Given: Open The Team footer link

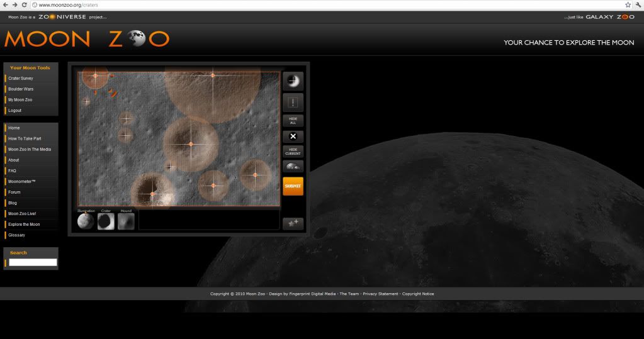Looking at the screenshot, I should 349,294.
